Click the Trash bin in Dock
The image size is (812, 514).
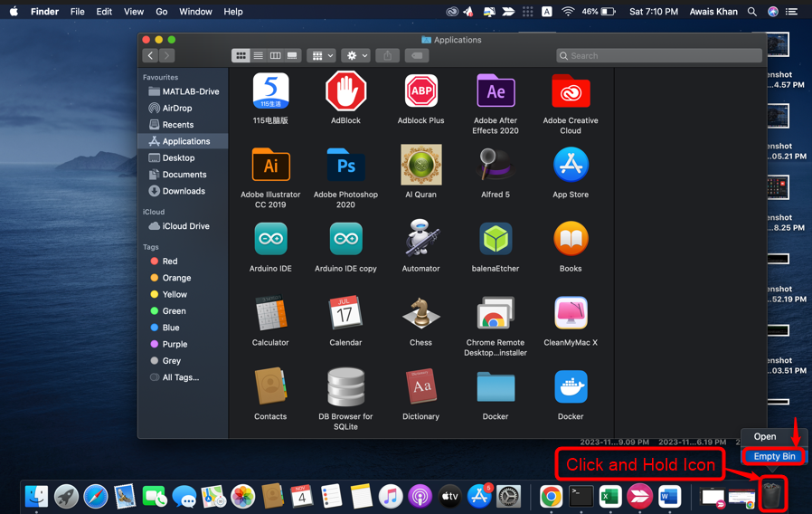pos(771,495)
